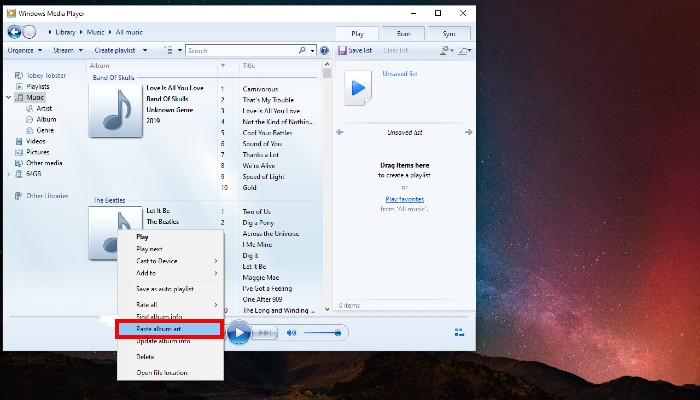700x400 pixels.
Task: Open the Stream dropdown menu
Action: pyautogui.click(x=69, y=50)
